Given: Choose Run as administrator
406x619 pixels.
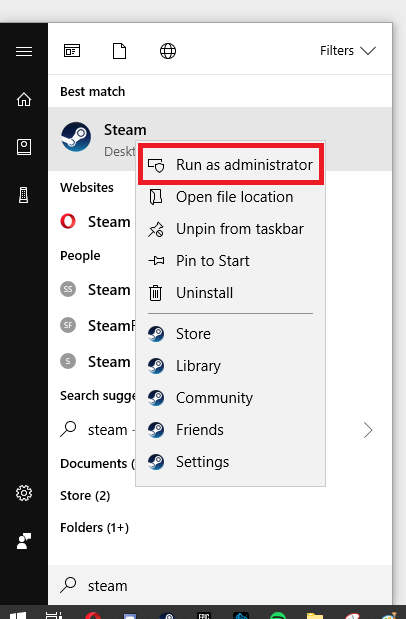Looking at the screenshot, I should point(231,165).
